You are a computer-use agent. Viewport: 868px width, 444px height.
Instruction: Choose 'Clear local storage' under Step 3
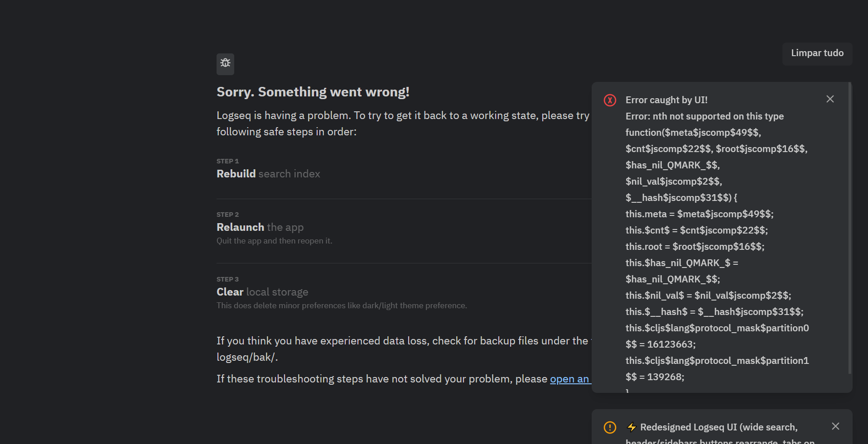262,292
